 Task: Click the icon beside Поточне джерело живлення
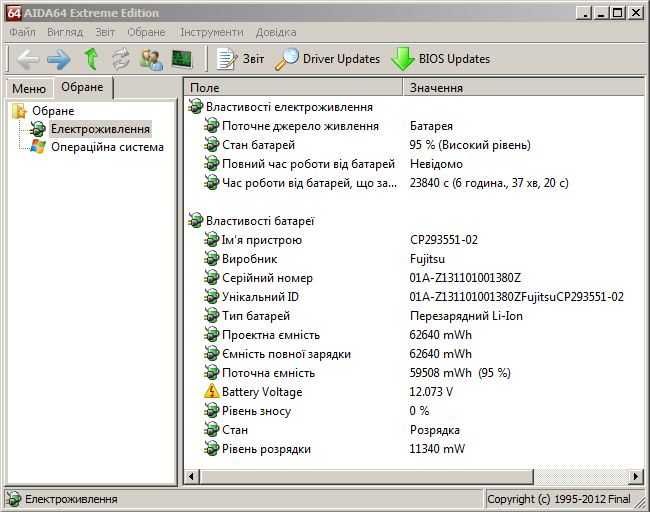(x=211, y=126)
